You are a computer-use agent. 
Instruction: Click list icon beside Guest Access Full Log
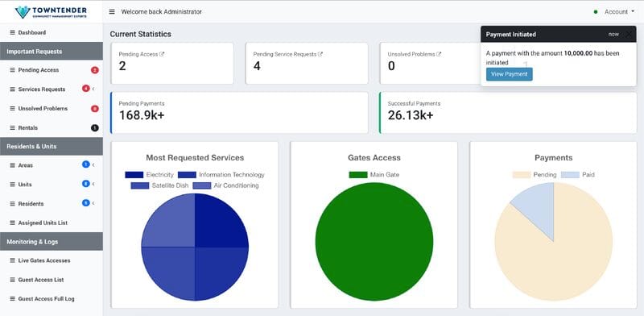coord(12,299)
